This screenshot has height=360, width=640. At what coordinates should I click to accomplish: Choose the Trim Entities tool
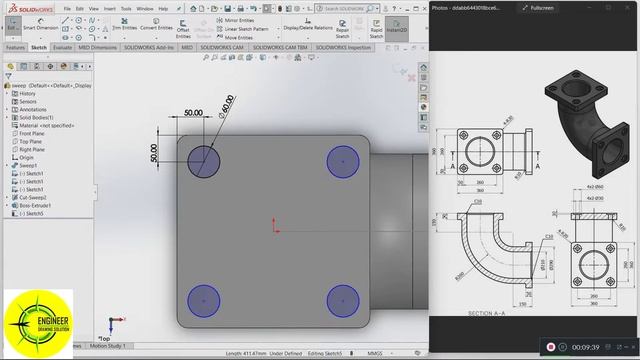[x=124, y=24]
